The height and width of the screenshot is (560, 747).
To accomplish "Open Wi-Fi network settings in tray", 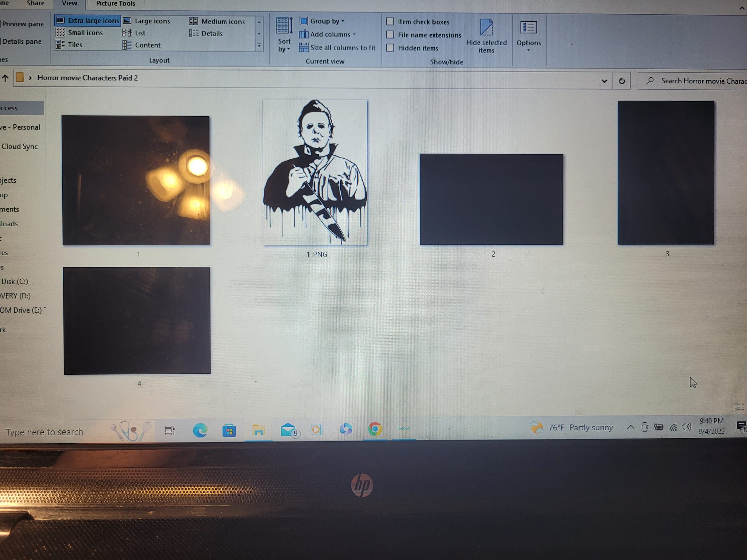I will 673,427.
